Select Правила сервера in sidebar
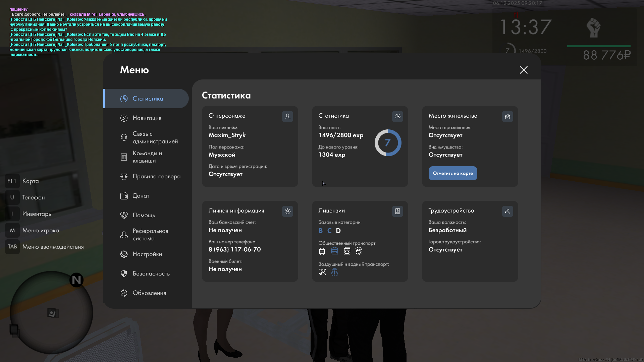This screenshot has width=644, height=362. (156, 177)
